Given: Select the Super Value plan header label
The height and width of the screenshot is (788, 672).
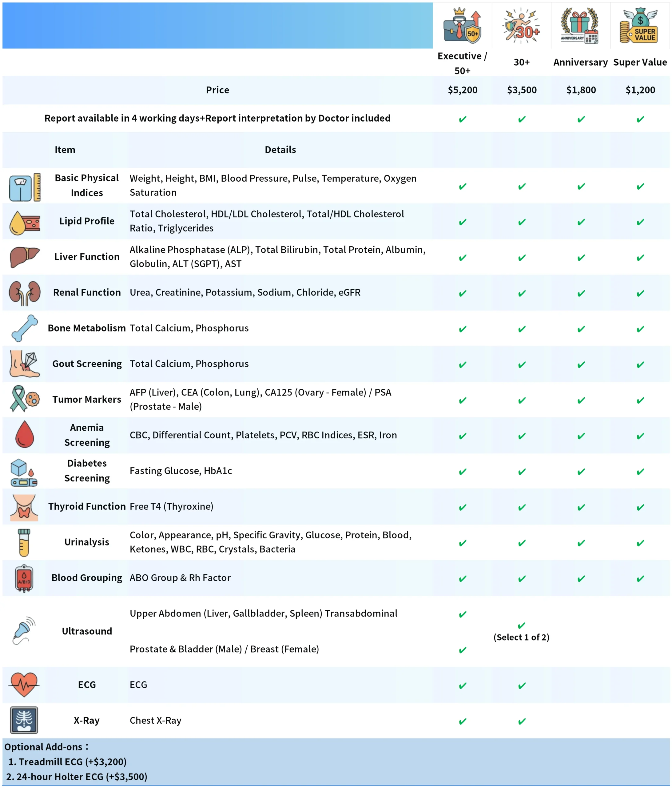Looking at the screenshot, I should click(640, 62).
